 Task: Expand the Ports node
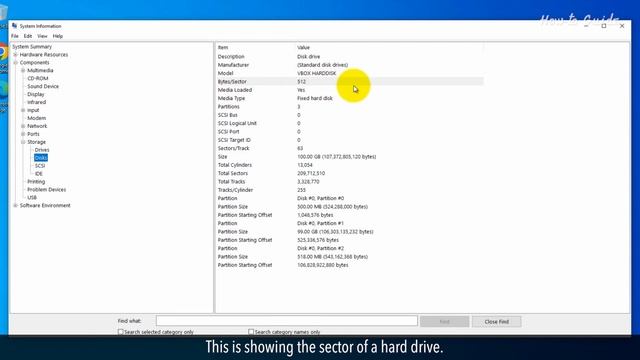click(23, 134)
